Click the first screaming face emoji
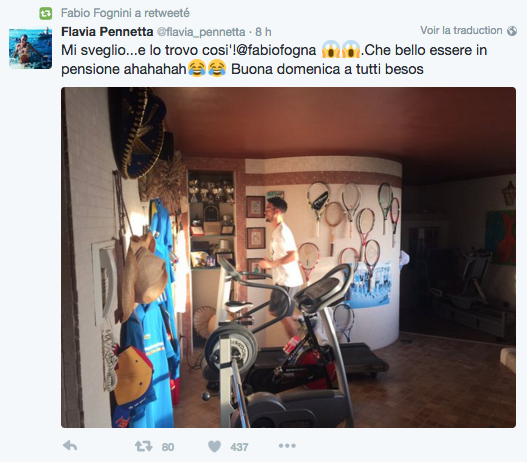527x462 pixels. [331, 49]
